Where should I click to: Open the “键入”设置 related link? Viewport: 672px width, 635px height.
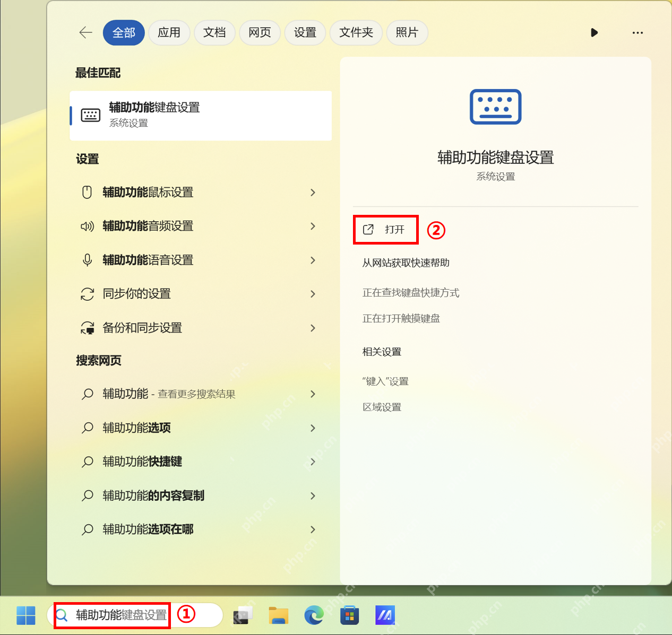[385, 381]
